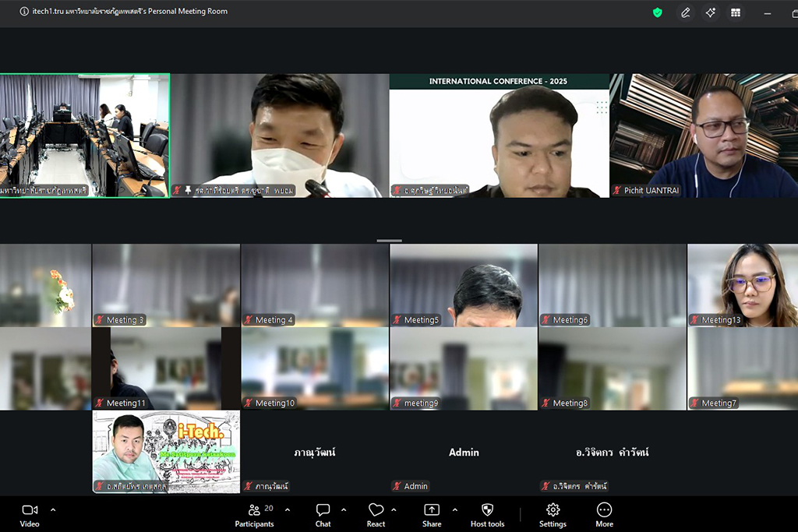Change the gallery view layout
The image size is (798, 532).
[735, 12]
